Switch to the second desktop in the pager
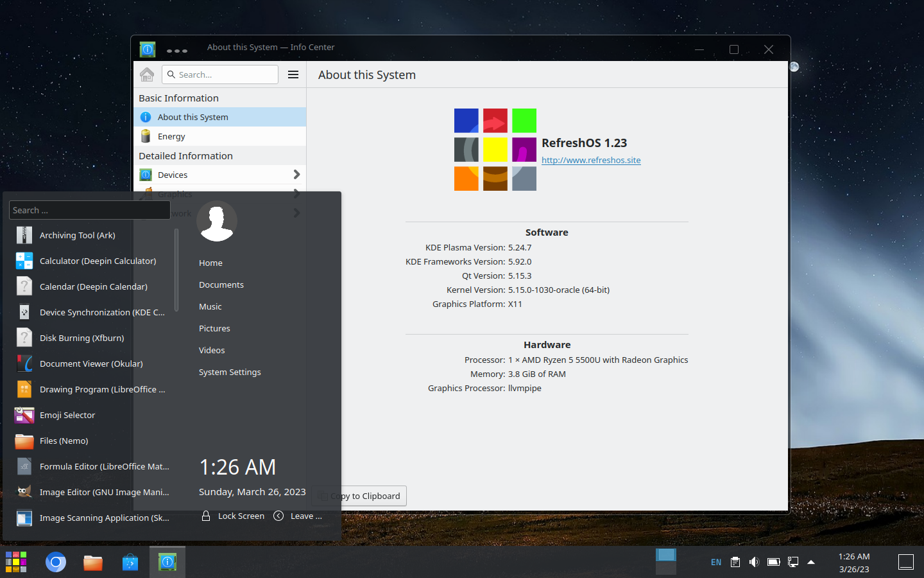The height and width of the screenshot is (578, 924). coord(666,568)
